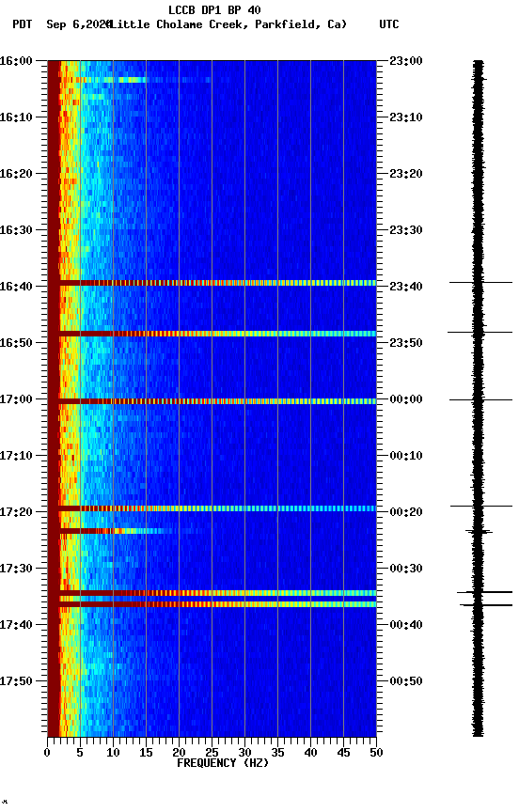The image size is (519, 812).
Task: Click the title text 'LCCB DP1 BP 40'
Action: [214, 9]
